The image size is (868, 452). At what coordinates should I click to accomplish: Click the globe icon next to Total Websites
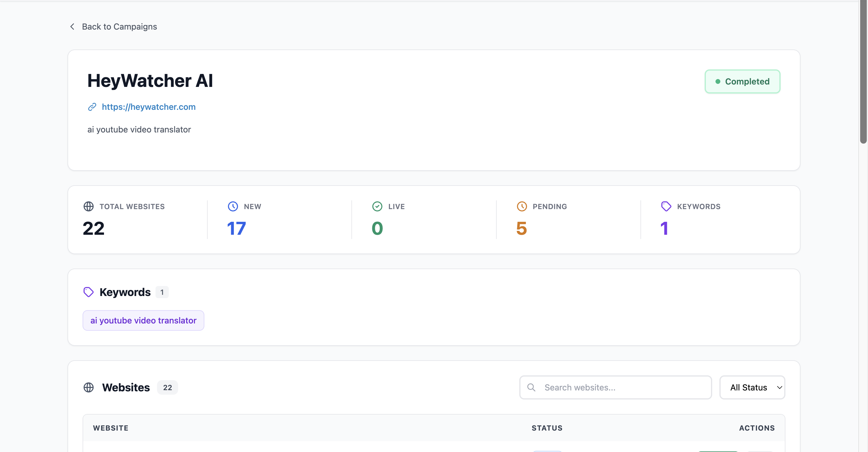pos(89,206)
